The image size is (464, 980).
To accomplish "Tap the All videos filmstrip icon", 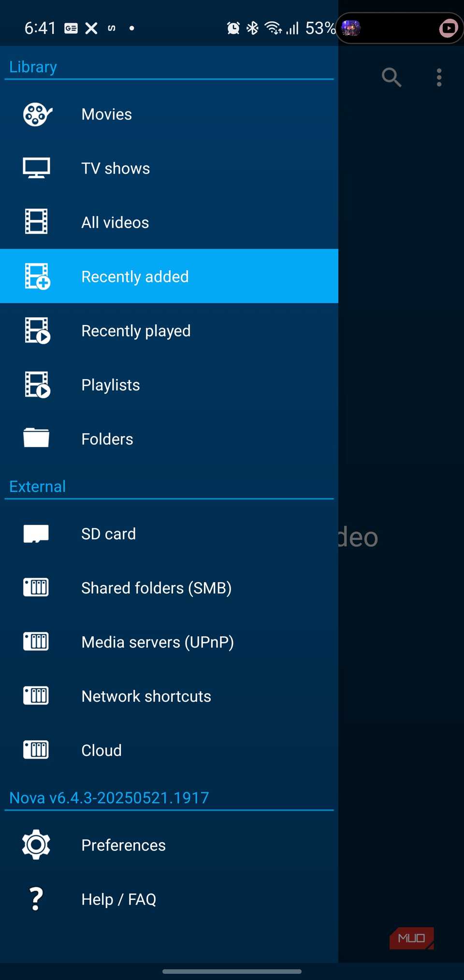I will tap(36, 222).
